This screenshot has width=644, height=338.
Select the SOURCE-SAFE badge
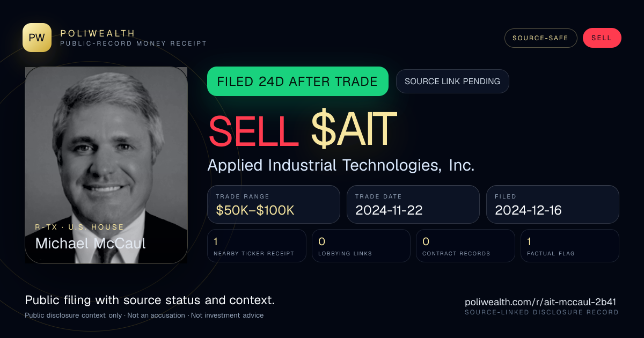[x=540, y=38]
